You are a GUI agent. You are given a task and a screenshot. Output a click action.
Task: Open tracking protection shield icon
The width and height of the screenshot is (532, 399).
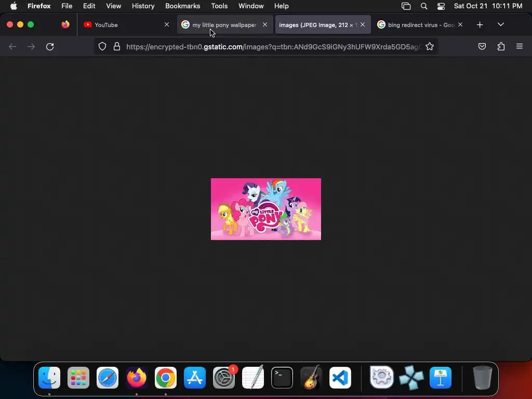point(102,46)
